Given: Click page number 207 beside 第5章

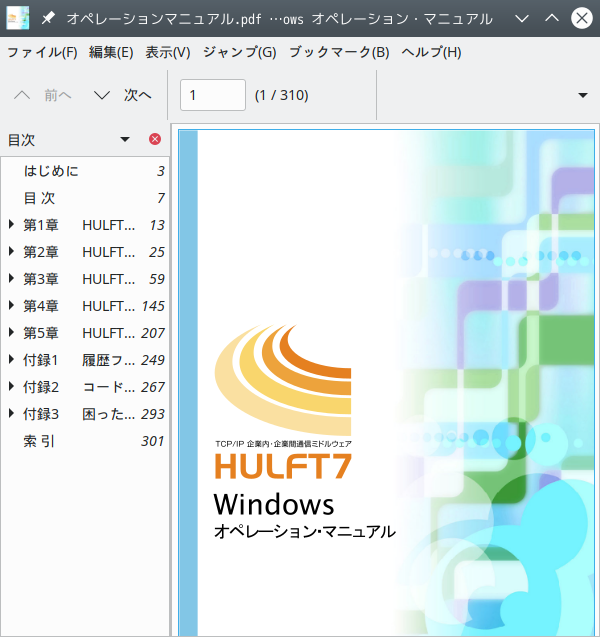Looking at the screenshot, I should 153,333.
